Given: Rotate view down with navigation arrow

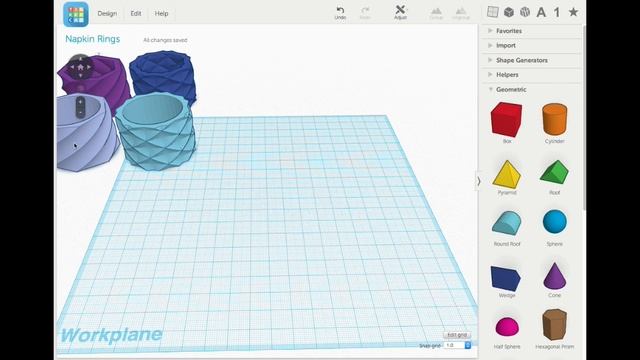Looking at the screenshot, I should pyautogui.click(x=80, y=75).
